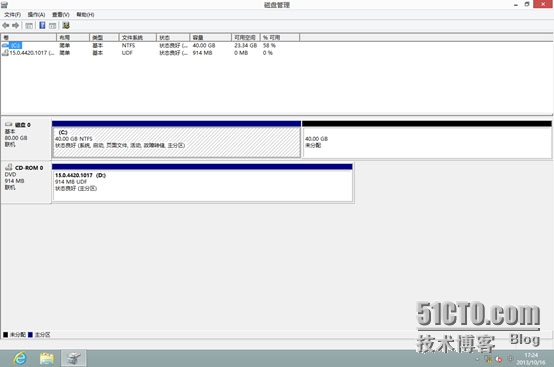The image size is (554, 367).
Task: Sort by the 布局 column header
Action: click(x=73, y=37)
